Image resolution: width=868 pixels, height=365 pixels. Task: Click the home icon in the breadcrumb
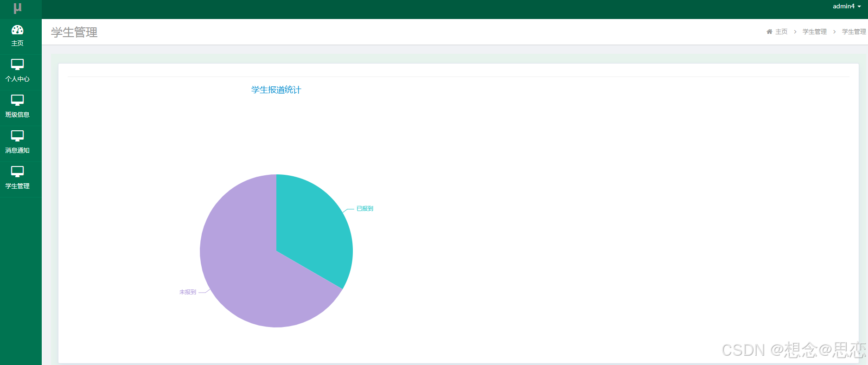(769, 32)
